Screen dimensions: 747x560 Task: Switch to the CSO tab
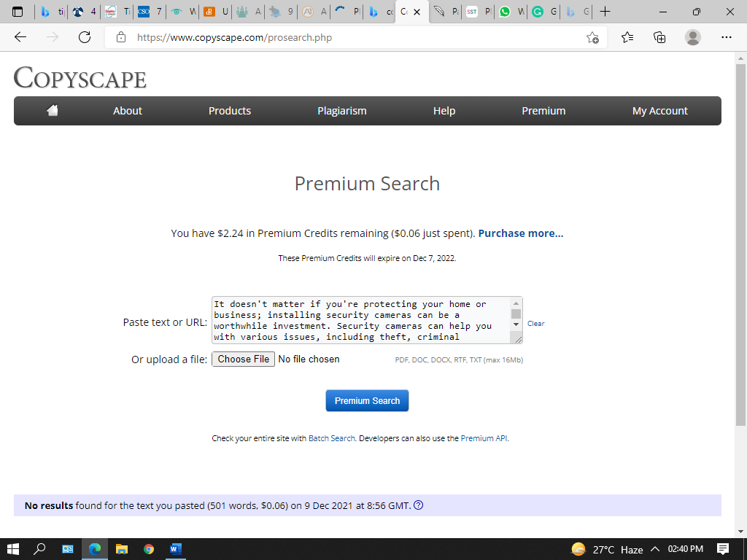pos(149,12)
